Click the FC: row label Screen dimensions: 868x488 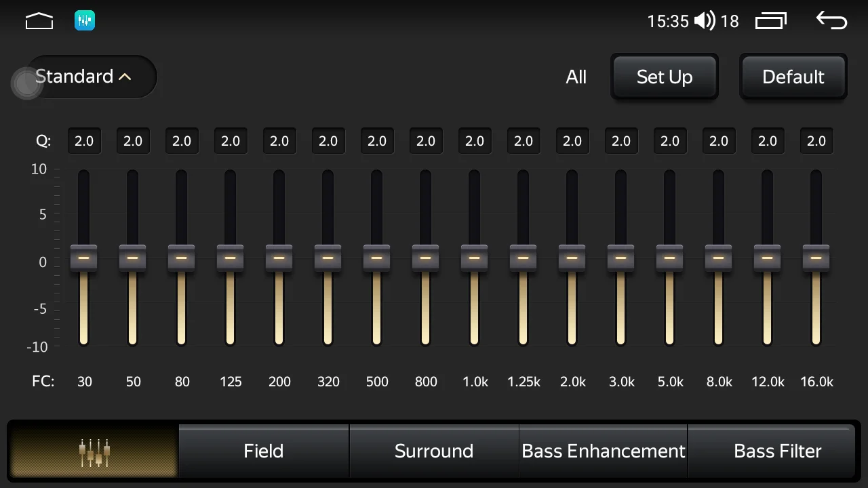point(43,382)
